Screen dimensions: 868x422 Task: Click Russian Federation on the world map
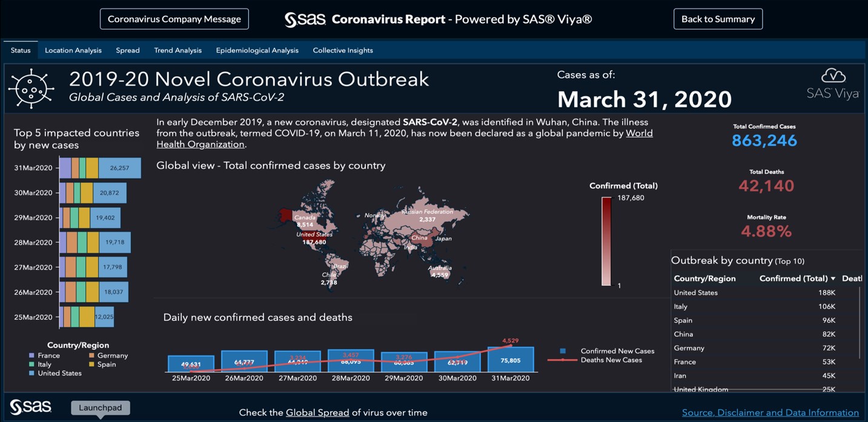427,216
